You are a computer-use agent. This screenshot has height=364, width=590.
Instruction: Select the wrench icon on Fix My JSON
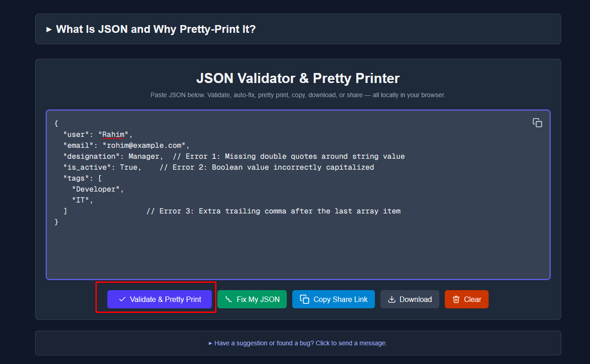pyautogui.click(x=229, y=299)
